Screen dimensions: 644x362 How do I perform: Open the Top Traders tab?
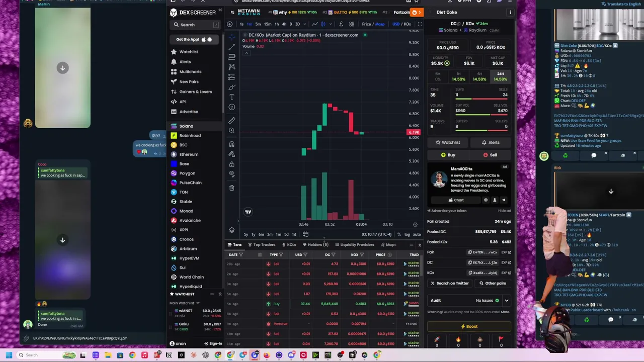[x=262, y=245]
